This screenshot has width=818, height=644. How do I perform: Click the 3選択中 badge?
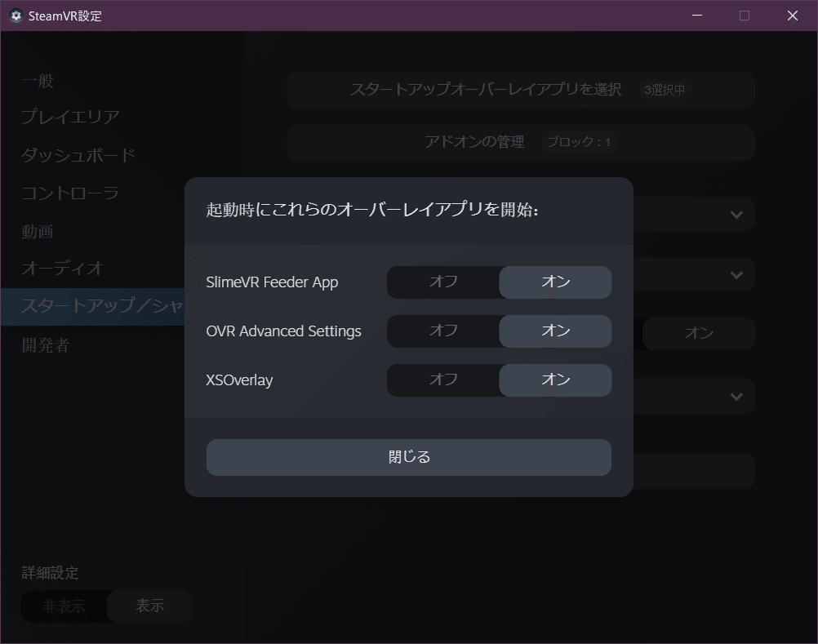(665, 91)
